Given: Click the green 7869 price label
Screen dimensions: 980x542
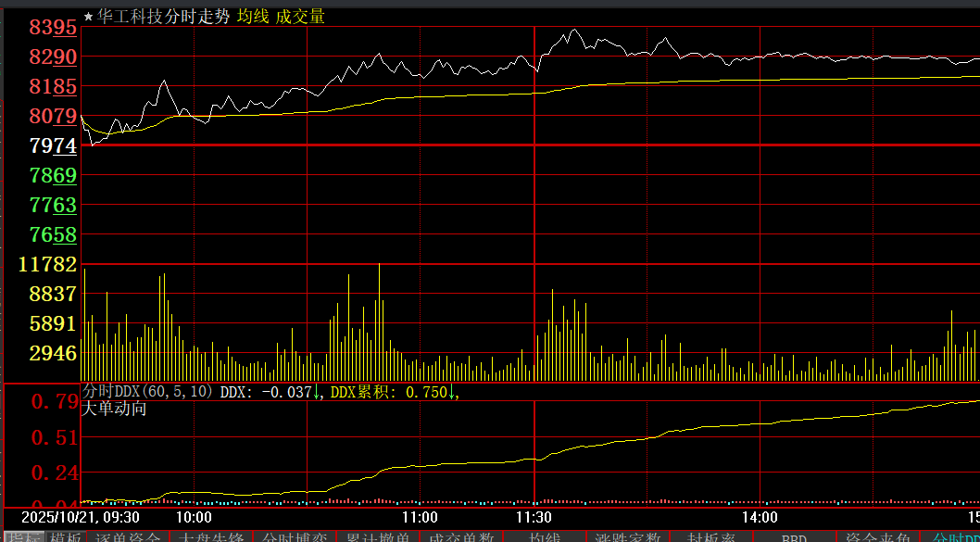Looking at the screenshot, I should click(53, 175).
